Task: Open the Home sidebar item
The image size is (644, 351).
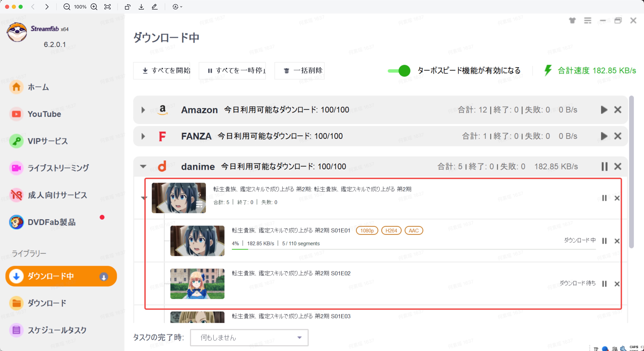Action: [x=30, y=87]
